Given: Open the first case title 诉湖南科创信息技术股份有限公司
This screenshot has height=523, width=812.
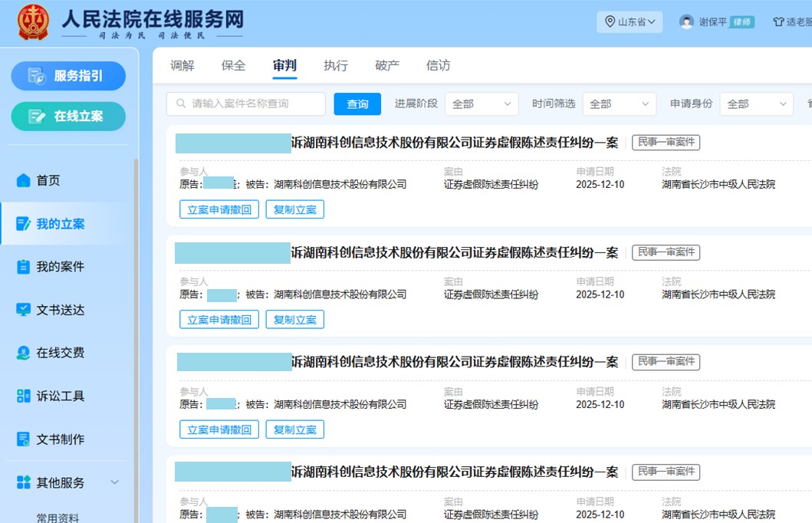Looking at the screenshot, I should tap(455, 143).
